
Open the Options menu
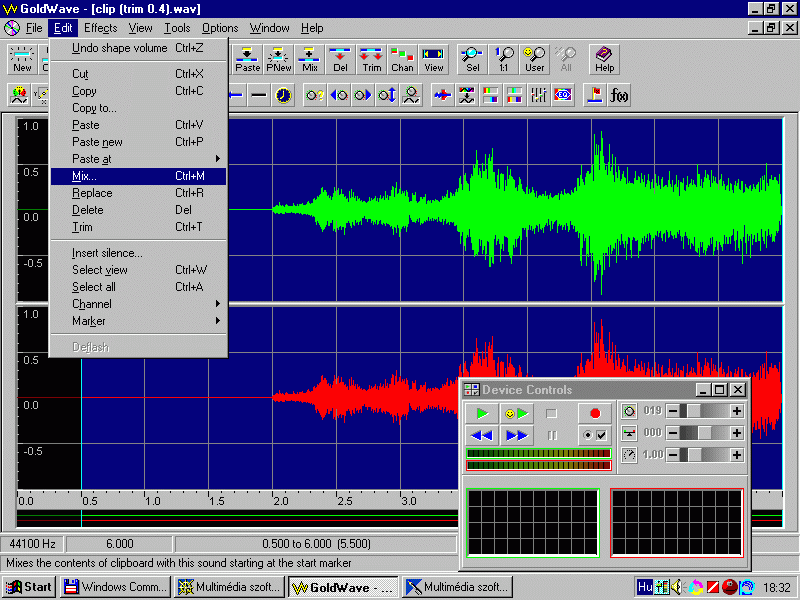point(220,28)
